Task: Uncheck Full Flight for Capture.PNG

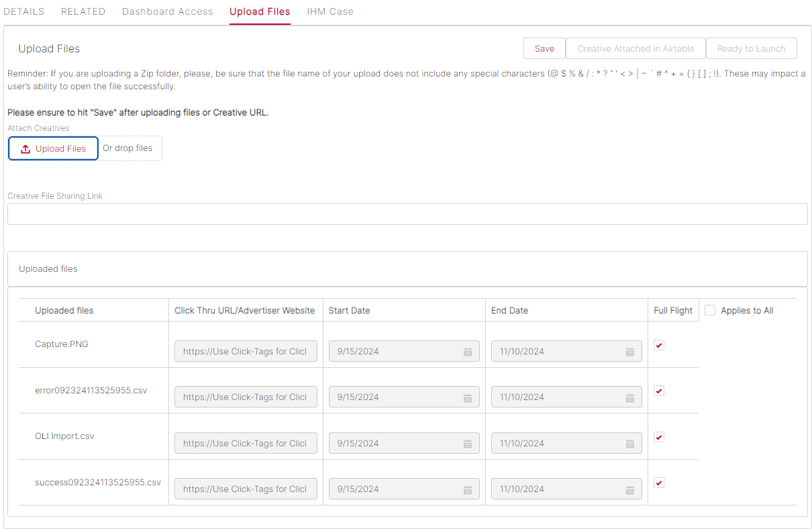Action: coord(659,345)
